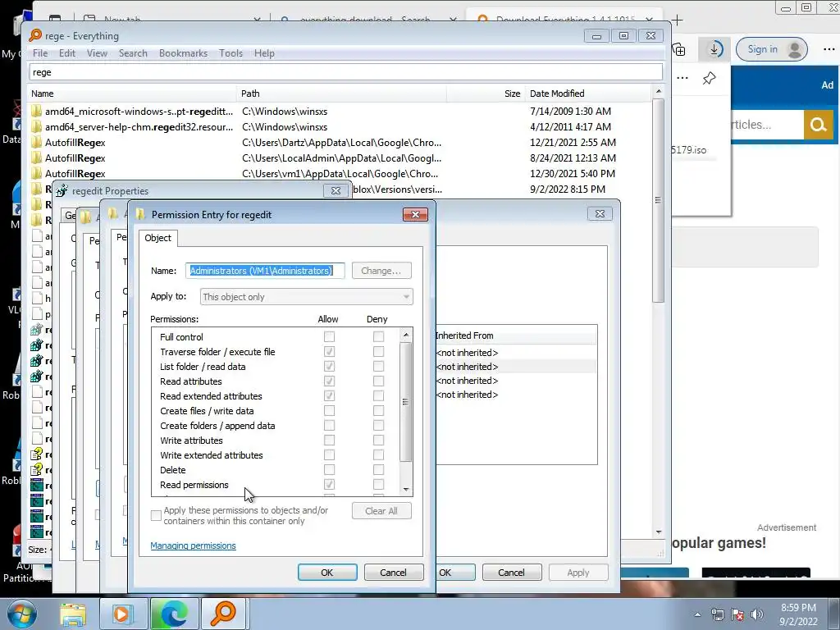
Task: Enable Allow for Write attributes
Action: pyautogui.click(x=329, y=440)
